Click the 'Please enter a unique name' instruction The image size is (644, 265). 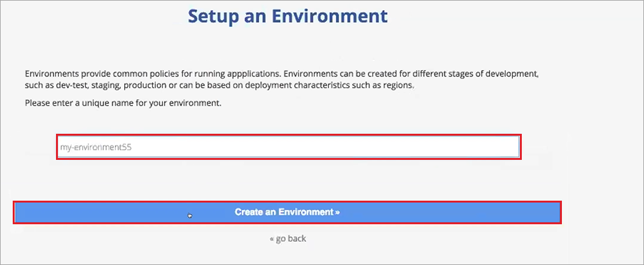123,103
